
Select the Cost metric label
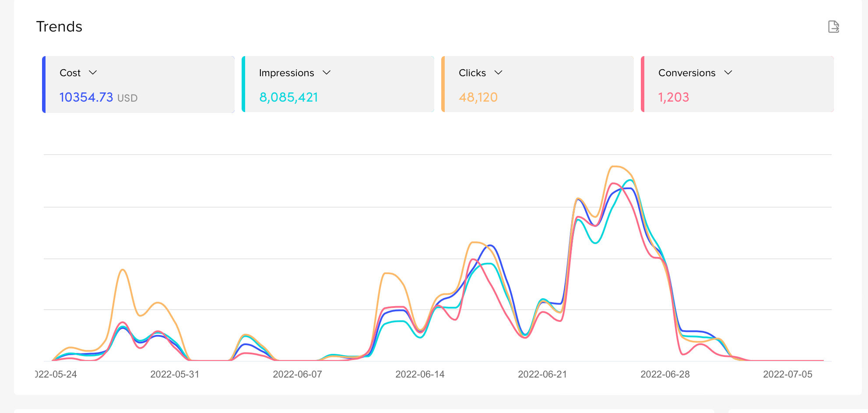[x=70, y=73]
